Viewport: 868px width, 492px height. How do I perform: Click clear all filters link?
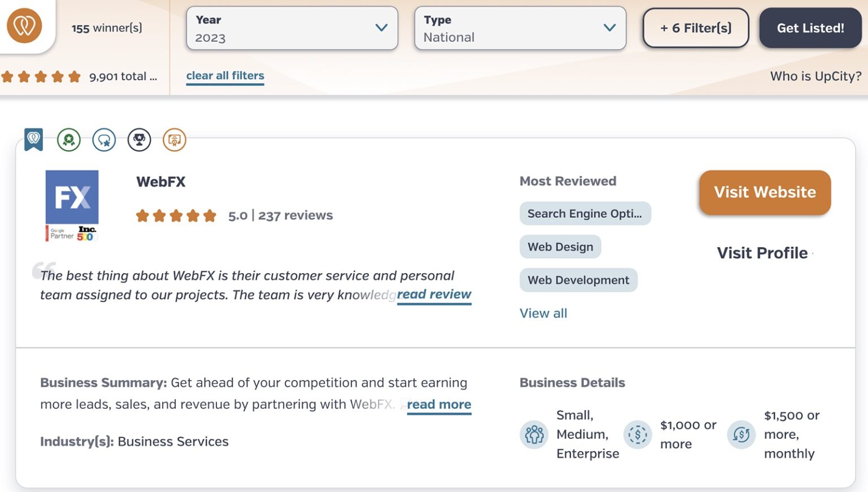click(x=225, y=76)
